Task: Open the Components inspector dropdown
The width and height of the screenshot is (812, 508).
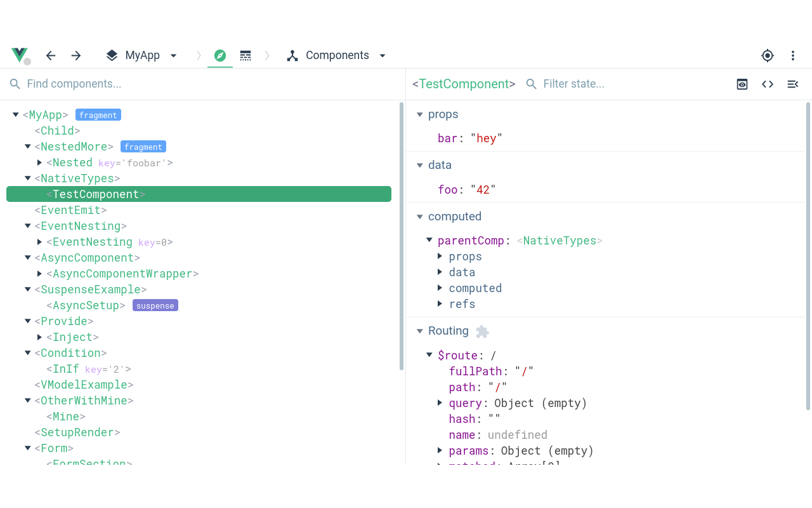Action: coord(337,55)
